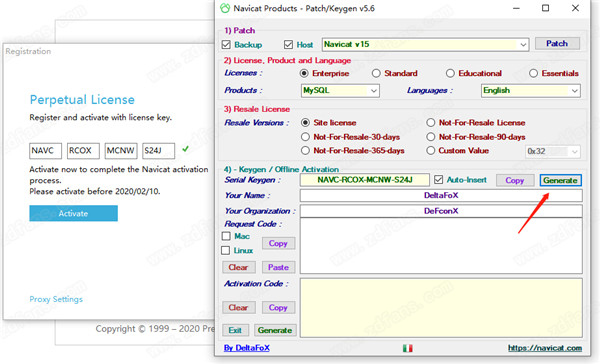Click the Your Name field DeltaFoX
Screen dimensions: 600x364
pos(441,195)
